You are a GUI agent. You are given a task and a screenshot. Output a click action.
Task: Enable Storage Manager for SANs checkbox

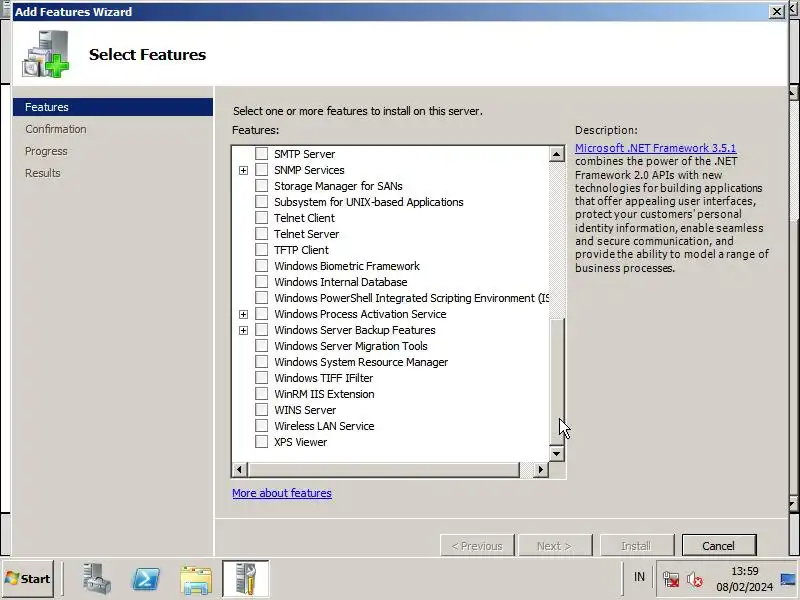pos(261,186)
